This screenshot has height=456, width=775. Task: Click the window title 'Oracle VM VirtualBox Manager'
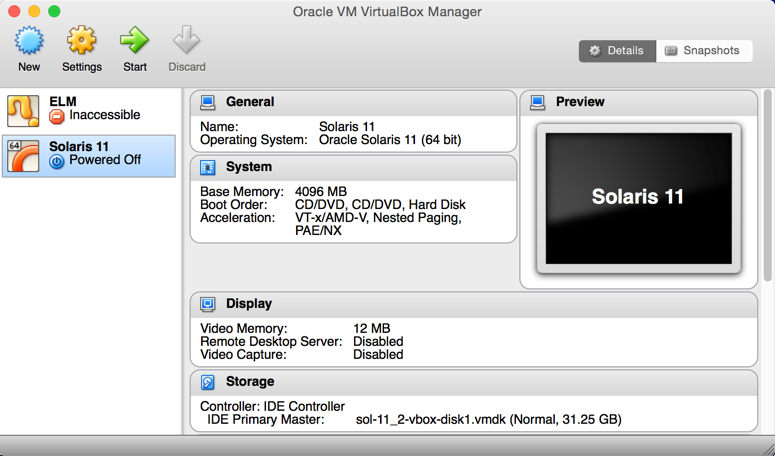tap(387, 11)
